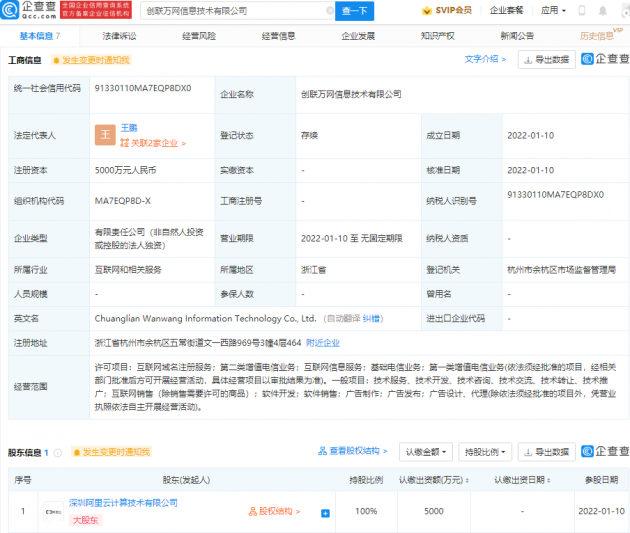This screenshot has width=630, height=533.
Task: Sort by 认缴出资额(万元) column arrows
Action: [x=467, y=480]
